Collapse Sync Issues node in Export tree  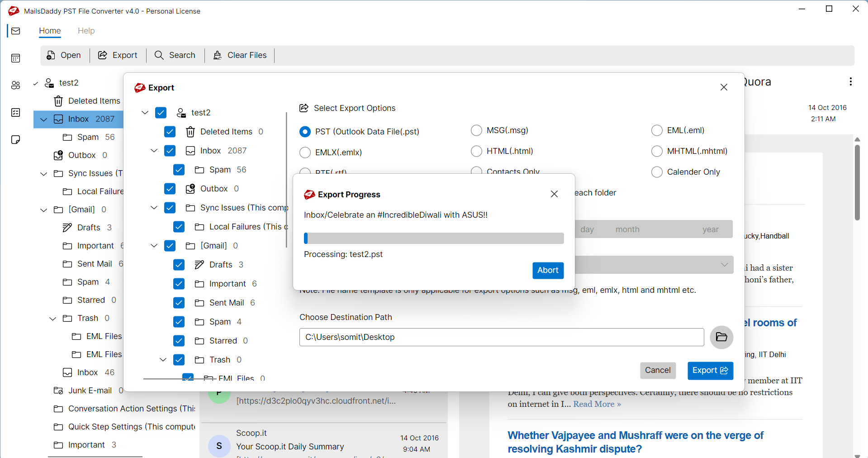click(154, 208)
